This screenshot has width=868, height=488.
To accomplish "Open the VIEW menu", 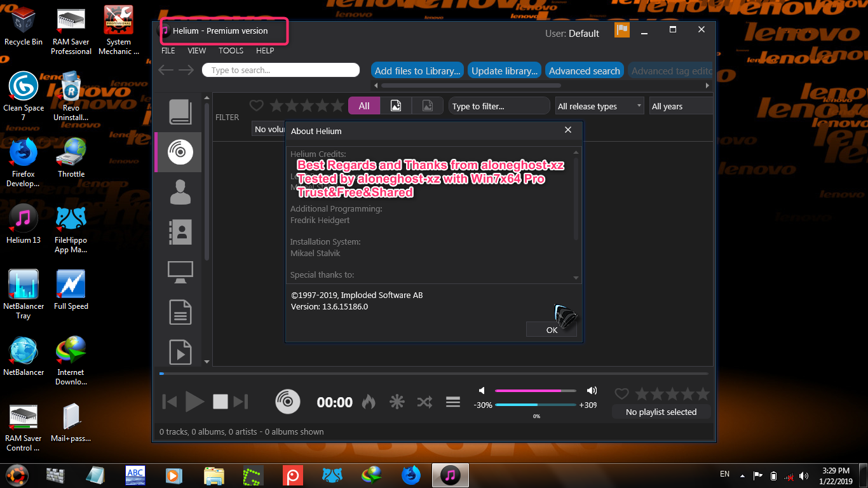I will pyautogui.click(x=197, y=51).
